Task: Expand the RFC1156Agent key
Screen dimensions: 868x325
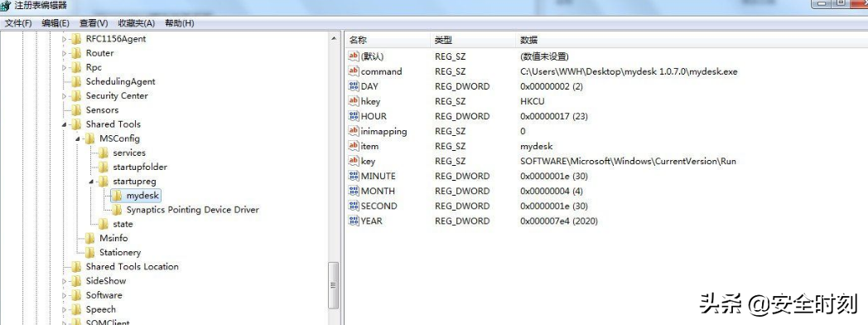Action: point(65,39)
